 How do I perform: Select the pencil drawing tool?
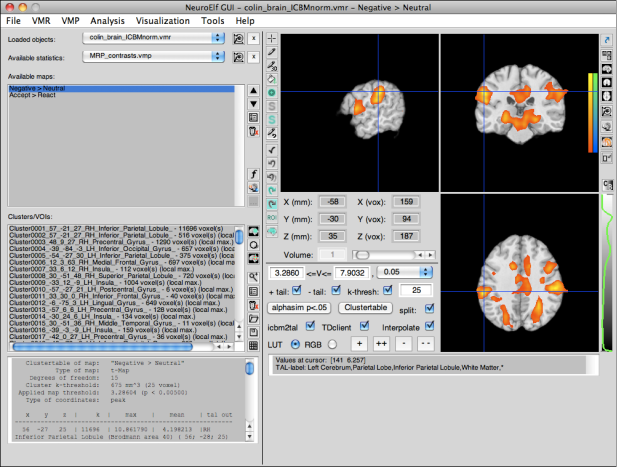[272, 52]
